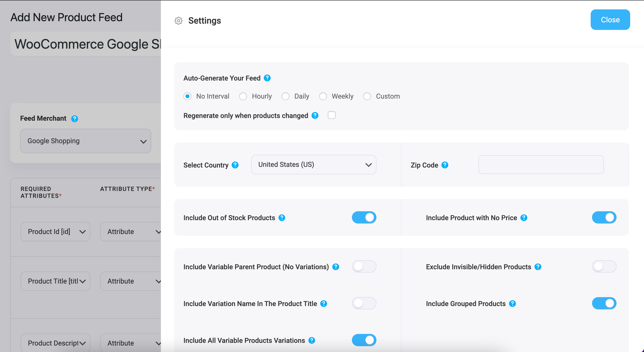644x352 pixels.
Task: Open help icon next to Feed Merchant
Action: pos(75,118)
